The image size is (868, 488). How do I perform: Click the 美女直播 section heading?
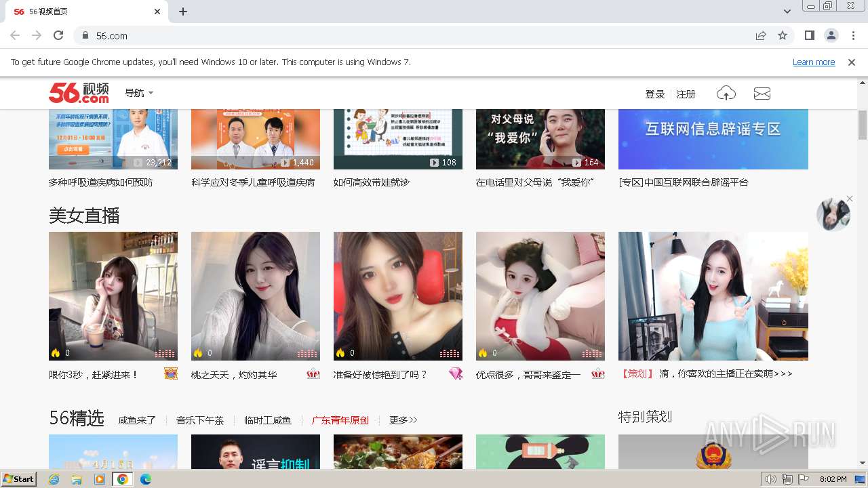(84, 216)
